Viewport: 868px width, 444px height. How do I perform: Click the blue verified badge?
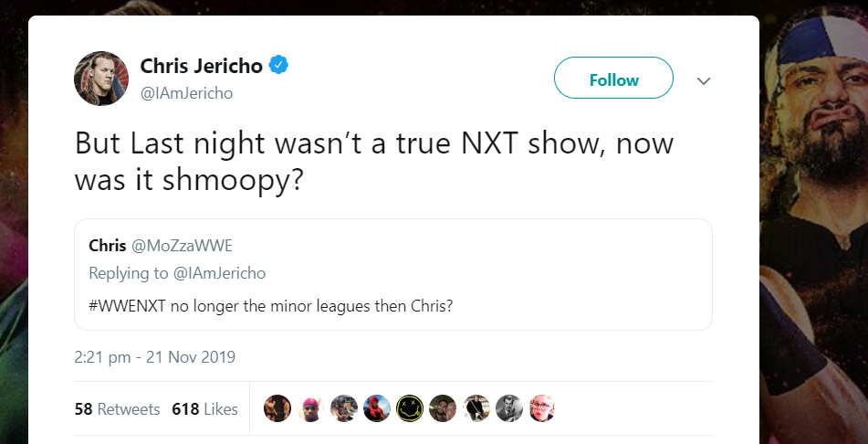(280, 66)
